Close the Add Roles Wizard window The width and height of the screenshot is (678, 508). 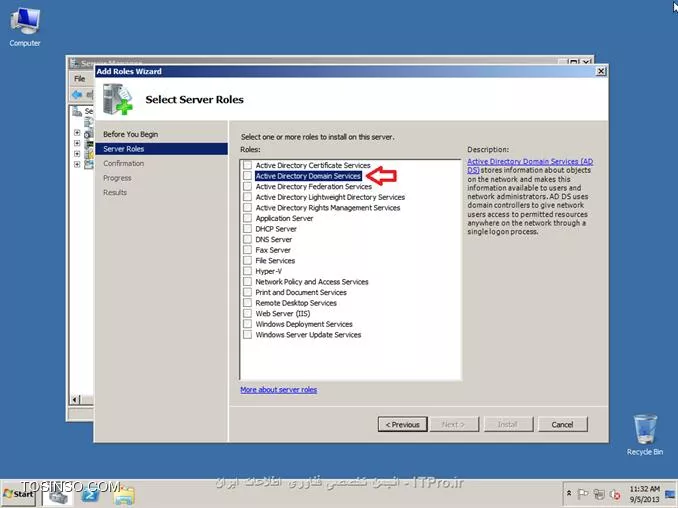tap(601, 71)
